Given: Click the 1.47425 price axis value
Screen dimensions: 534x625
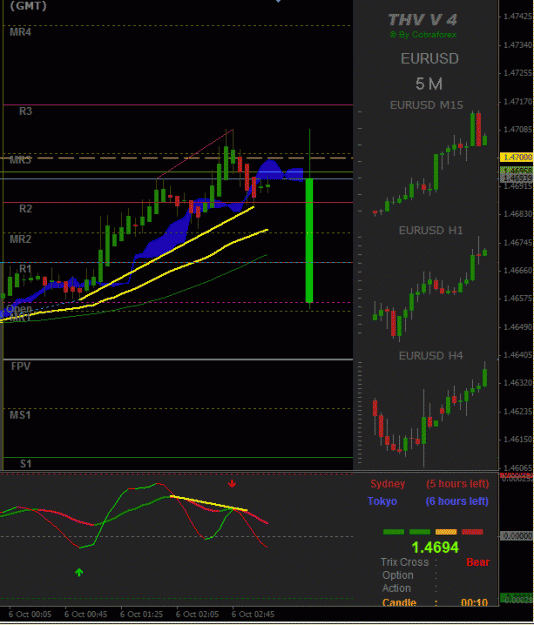Looking at the screenshot, I should click(x=518, y=16).
